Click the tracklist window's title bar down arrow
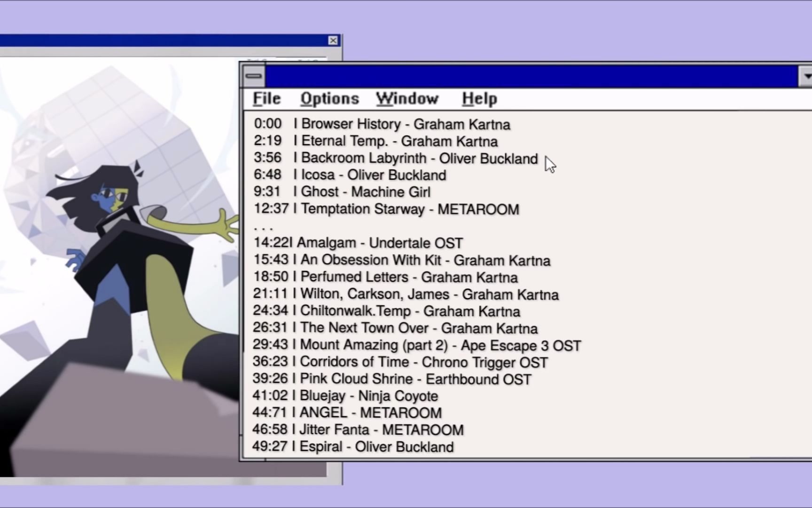812x508 pixels. point(805,76)
